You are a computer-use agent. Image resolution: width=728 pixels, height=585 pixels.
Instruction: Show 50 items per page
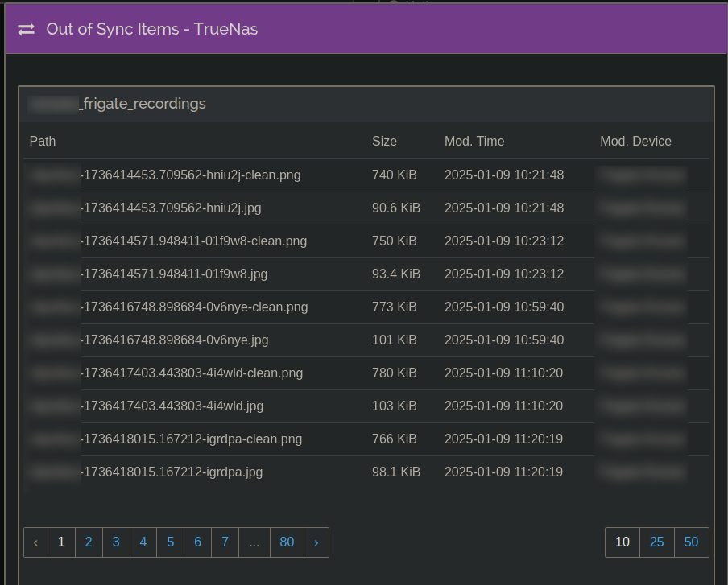coord(691,542)
